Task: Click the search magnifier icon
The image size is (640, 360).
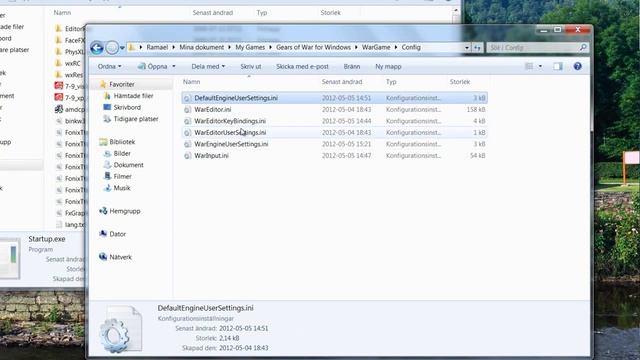Action: [583, 47]
